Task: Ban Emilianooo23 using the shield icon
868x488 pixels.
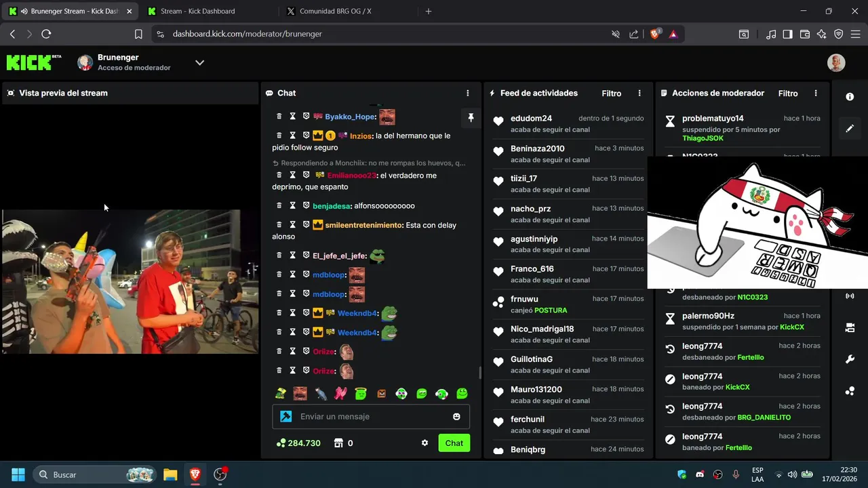Action: point(306,175)
